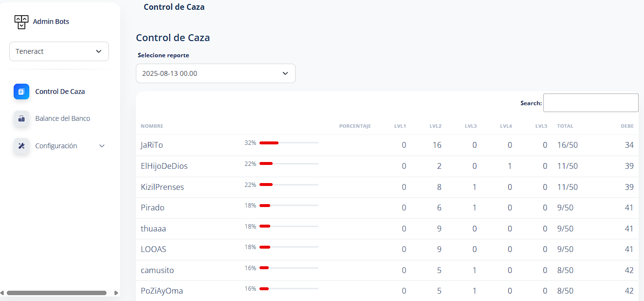Click the Configuración tools icon

[21, 146]
